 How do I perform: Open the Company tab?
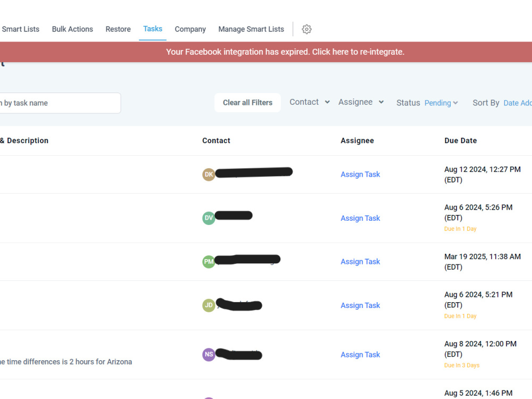tap(190, 29)
